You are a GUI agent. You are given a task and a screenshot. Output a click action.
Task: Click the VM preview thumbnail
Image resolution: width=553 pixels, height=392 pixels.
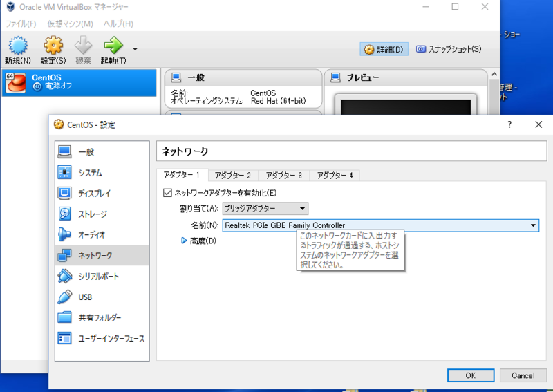[406, 105]
